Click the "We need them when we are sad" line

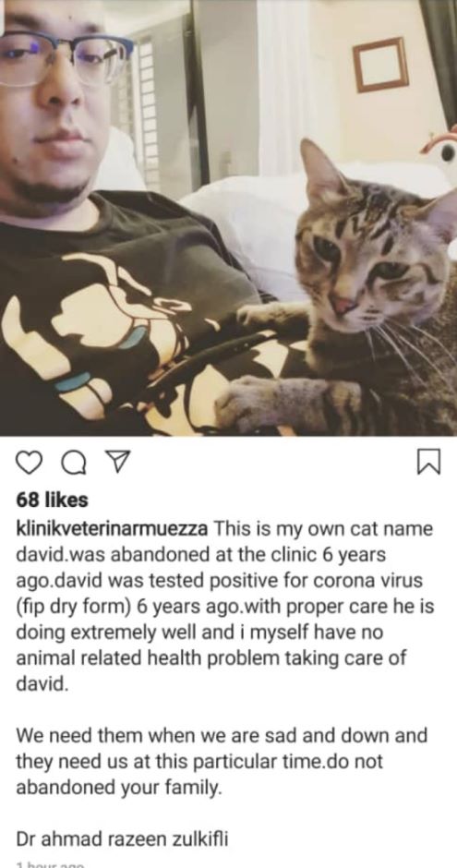tap(222, 736)
